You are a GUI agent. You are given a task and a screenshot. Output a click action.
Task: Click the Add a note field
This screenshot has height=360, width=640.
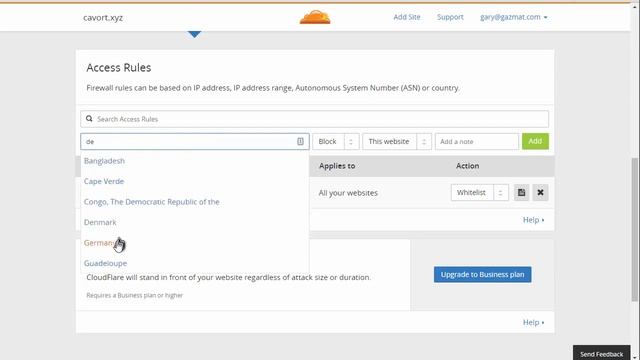click(477, 142)
